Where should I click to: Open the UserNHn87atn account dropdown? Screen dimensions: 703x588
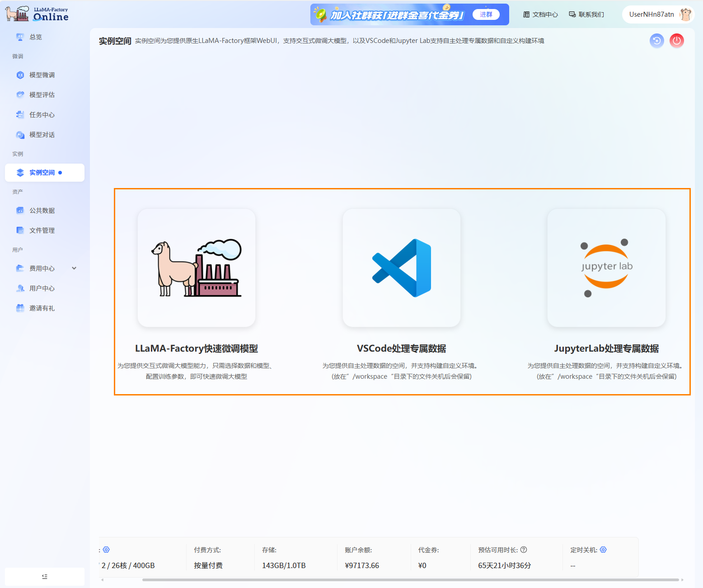click(x=651, y=14)
